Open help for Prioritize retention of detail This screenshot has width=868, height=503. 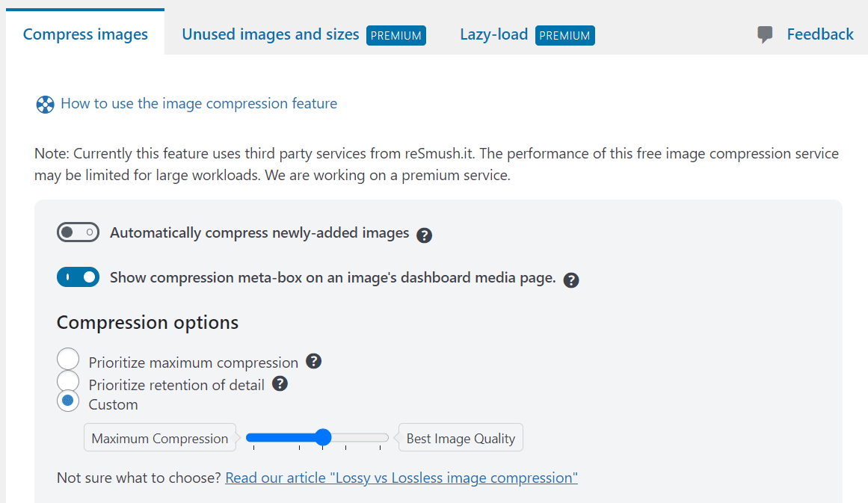click(280, 383)
